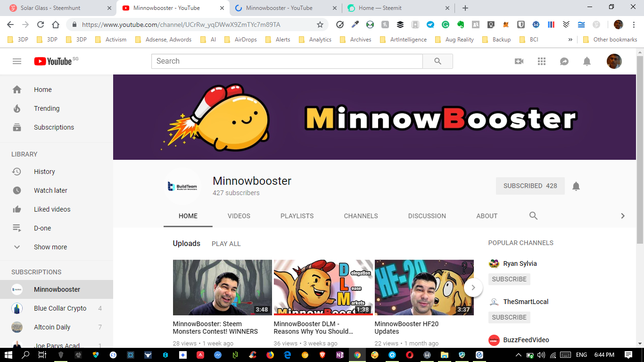The width and height of the screenshot is (644, 362).
Task: Open the Windows Start menu
Action: (8, 355)
